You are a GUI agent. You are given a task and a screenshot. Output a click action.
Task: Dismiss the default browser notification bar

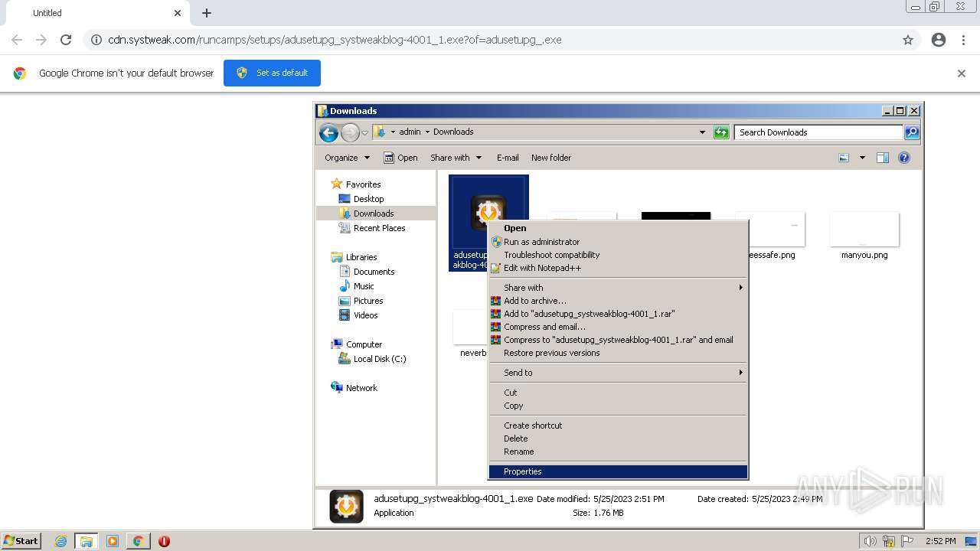962,73
